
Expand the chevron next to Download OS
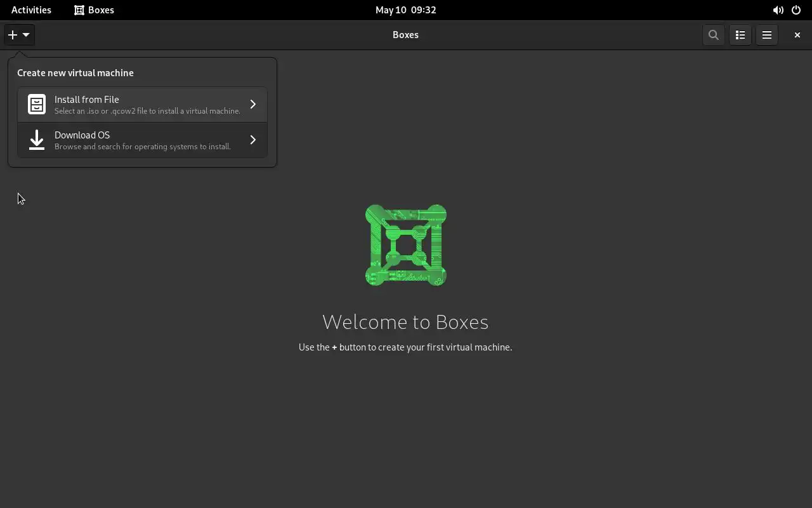[x=252, y=140]
